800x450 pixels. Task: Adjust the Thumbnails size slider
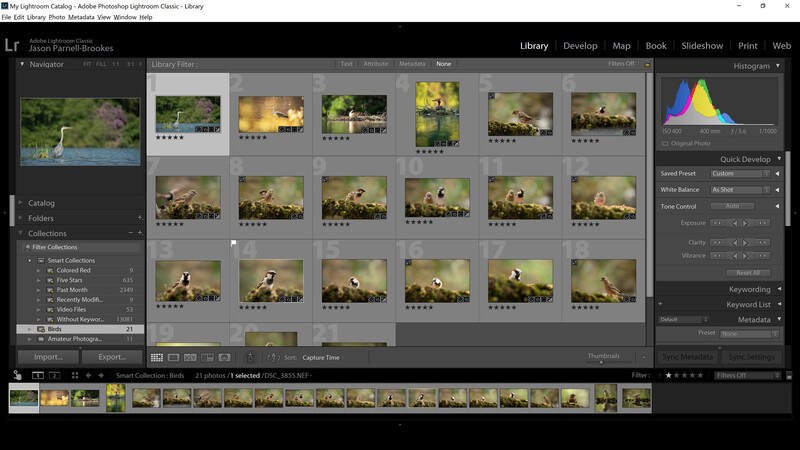601,362
